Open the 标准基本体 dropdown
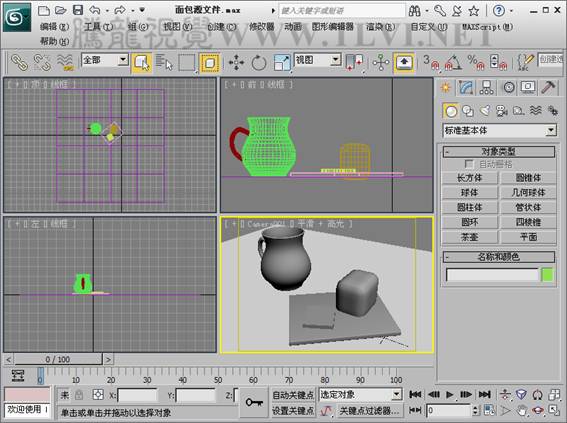Image resolution: width=567 pixels, height=423 pixels. 499,131
